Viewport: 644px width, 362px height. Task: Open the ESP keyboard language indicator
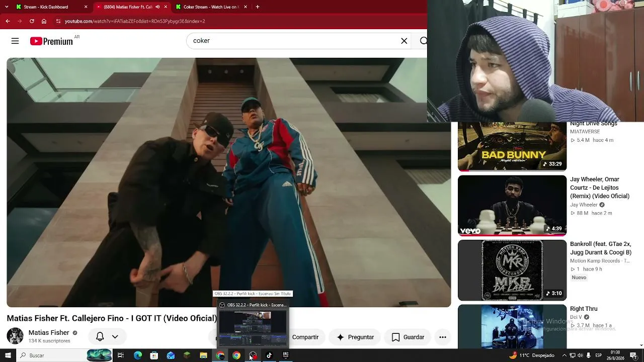[598, 355]
